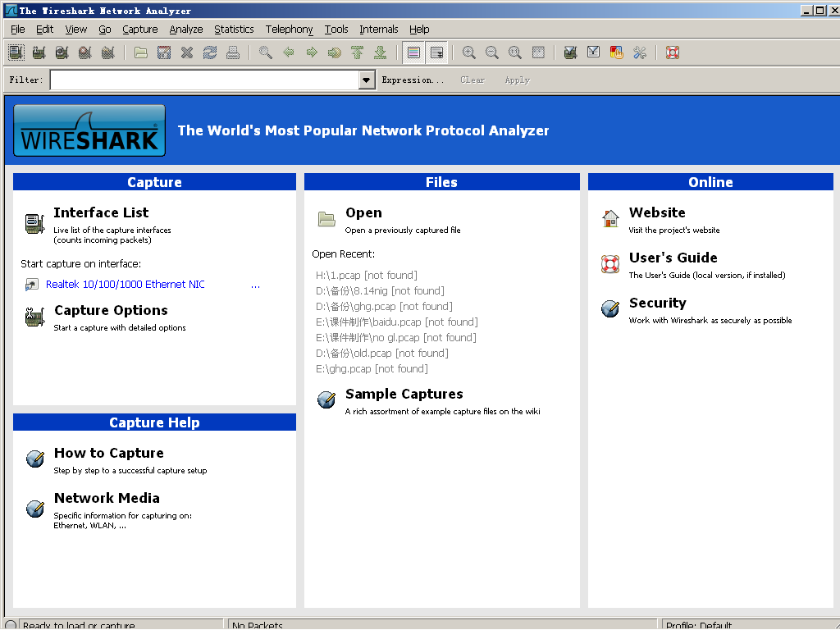Click the Profile: Default status bar entry

point(699,625)
